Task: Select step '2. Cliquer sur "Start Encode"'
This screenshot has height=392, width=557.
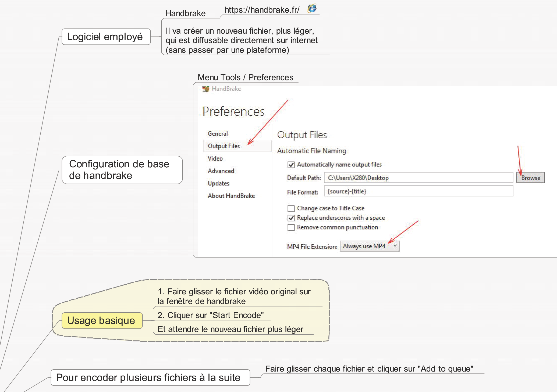Action: point(211,315)
